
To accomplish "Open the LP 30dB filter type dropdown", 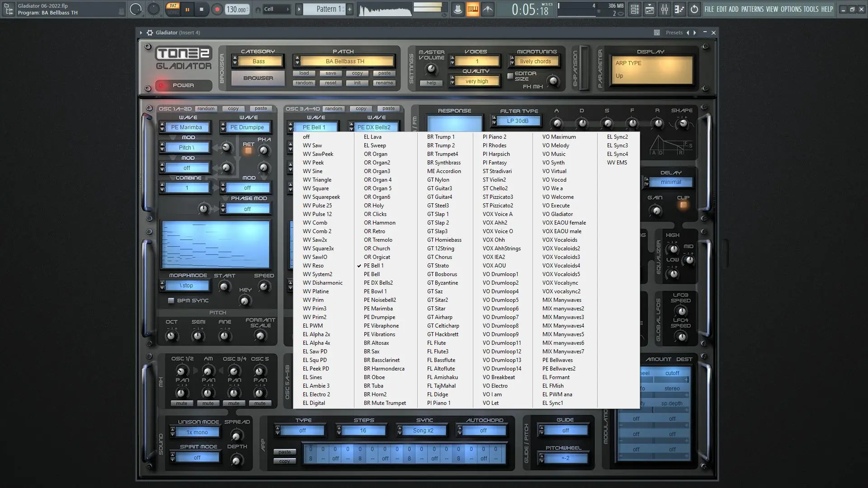I will click(x=517, y=121).
